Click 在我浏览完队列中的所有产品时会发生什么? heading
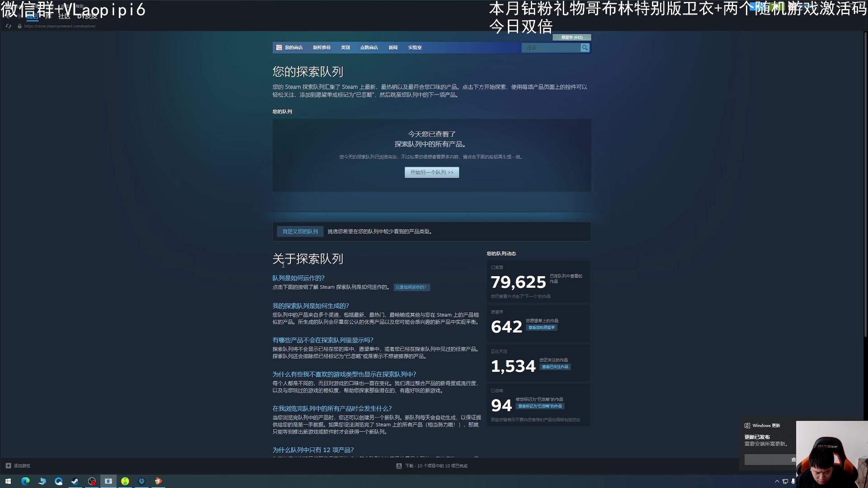The width and height of the screenshot is (868, 488). pos(332,408)
